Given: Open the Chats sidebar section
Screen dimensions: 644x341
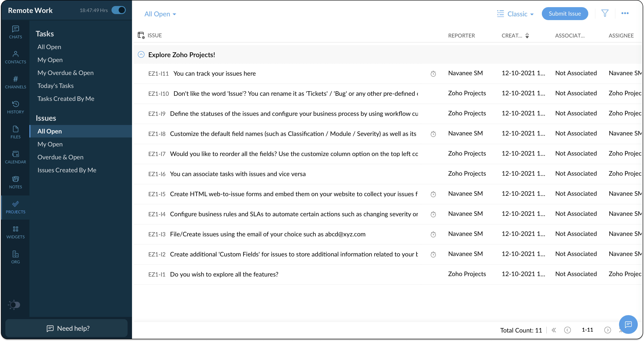Looking at the screenshot, I should pyautogui.click(x=15, y=32).
